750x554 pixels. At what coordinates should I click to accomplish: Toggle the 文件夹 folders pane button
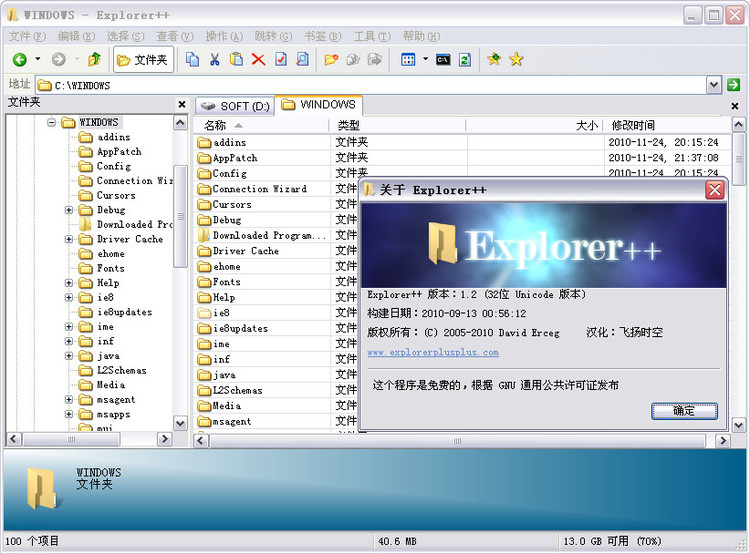point(143,60)
